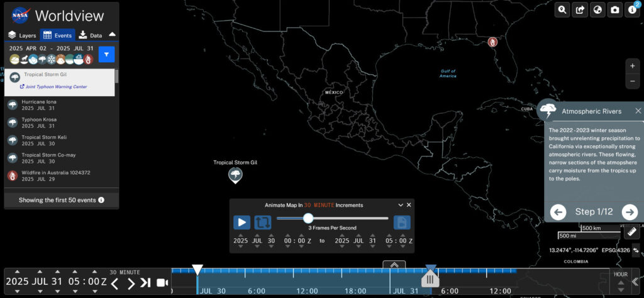This screenshot has height=298, width=644.
Task: Expand the layer coverage panel chevron
Action: pos(394,265)
